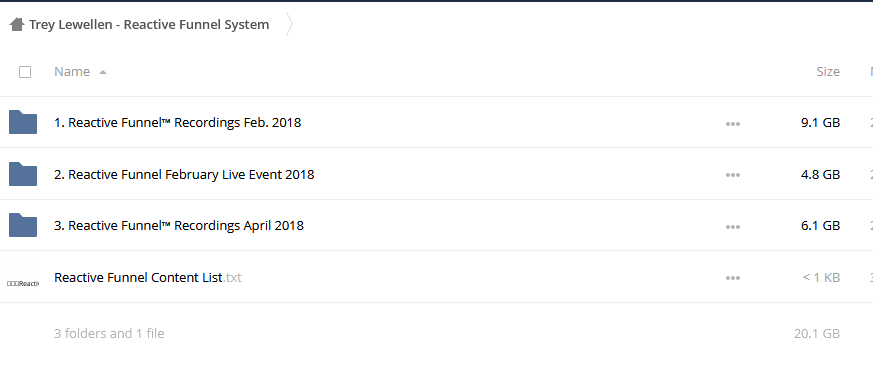
Task: Open 1. Reactive Funnel Recordings Feb. 2018
Action: (x=178, y=122)
